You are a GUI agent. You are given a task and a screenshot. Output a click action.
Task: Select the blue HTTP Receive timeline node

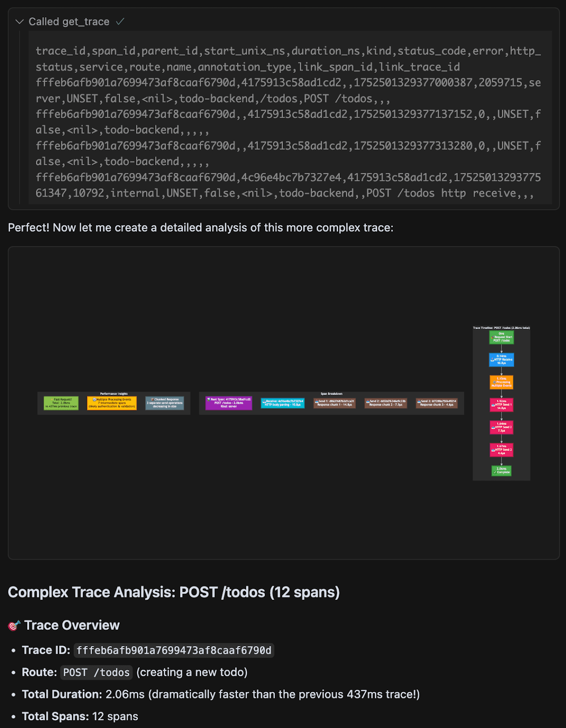point(501,359)
